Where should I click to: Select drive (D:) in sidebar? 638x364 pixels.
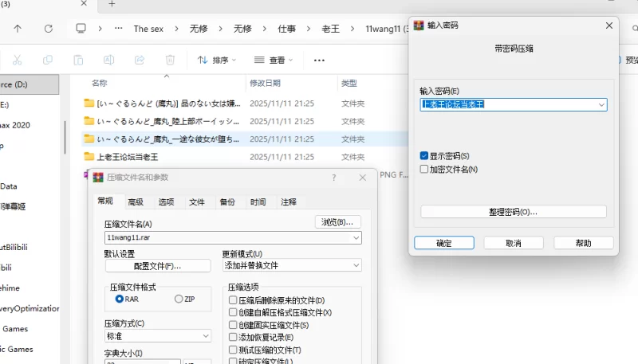point(29,84)
